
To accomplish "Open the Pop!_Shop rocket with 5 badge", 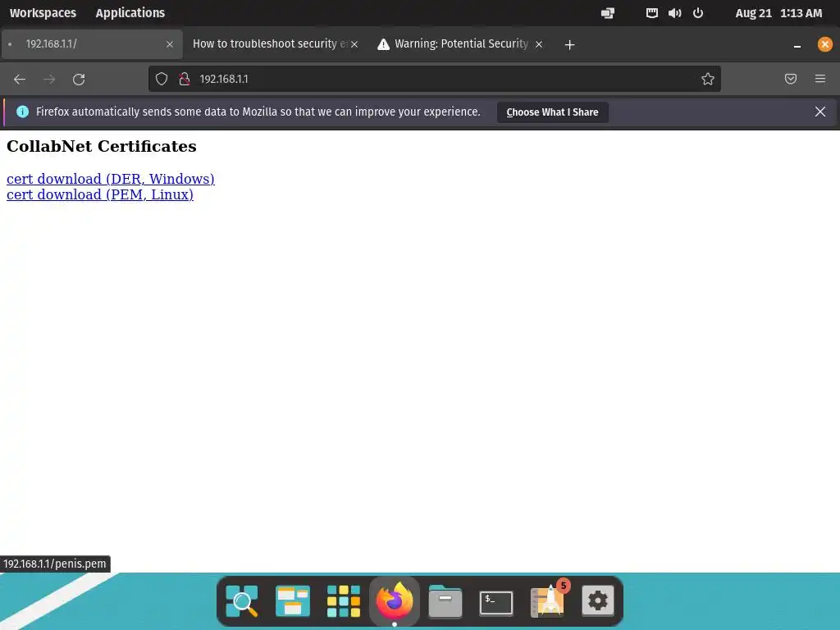I will 549,600.
